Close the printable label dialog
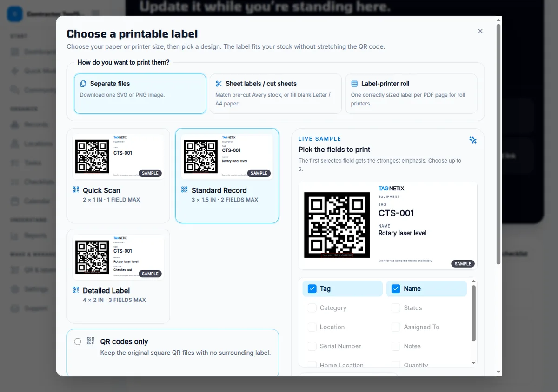558x392 pixels. click(480, 31)
